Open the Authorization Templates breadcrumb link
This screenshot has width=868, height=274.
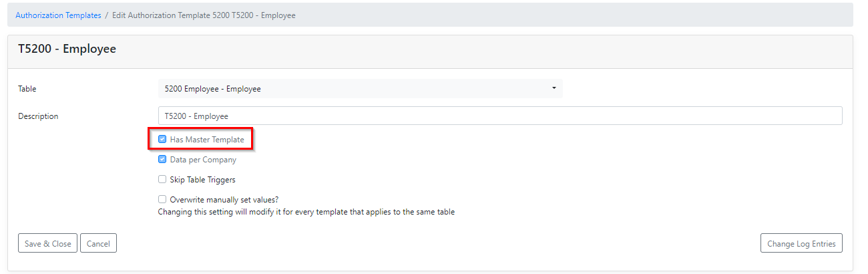click(58, 15)
